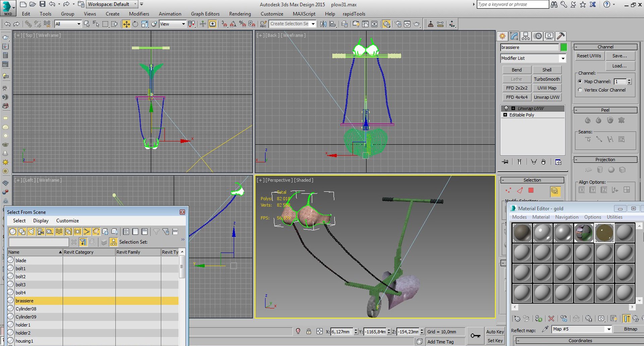Activate the Select and Move tool

tap(126, 24)
